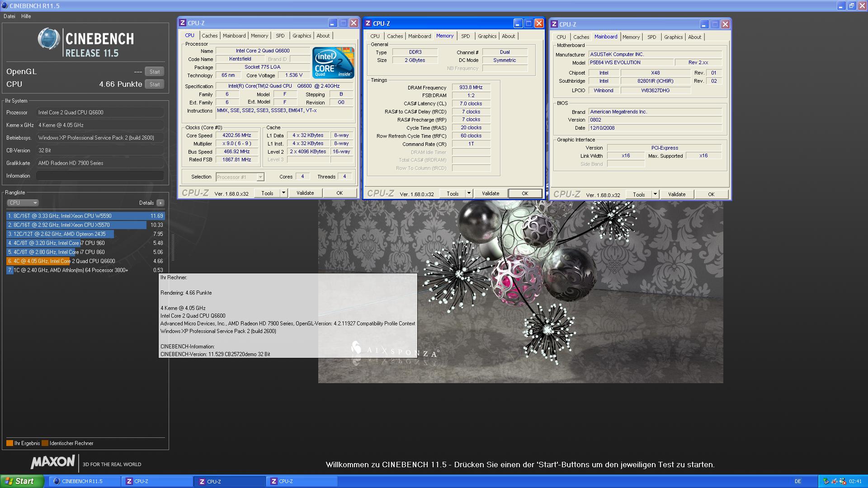
Task: Switch to CPU tab in Memory CPU-Z window
Action: [375, 36]
